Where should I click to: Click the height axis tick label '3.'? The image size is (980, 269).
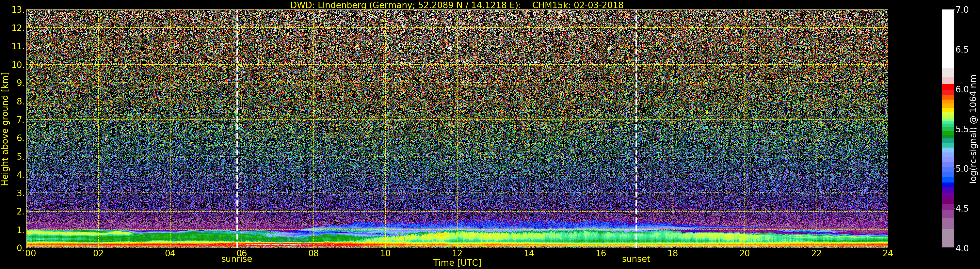click(21, 193)
